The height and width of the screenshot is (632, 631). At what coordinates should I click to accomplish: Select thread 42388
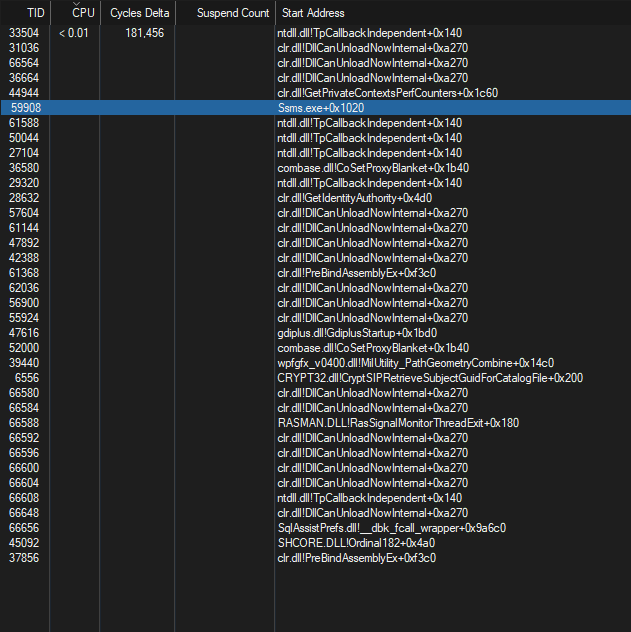(316, 258)
